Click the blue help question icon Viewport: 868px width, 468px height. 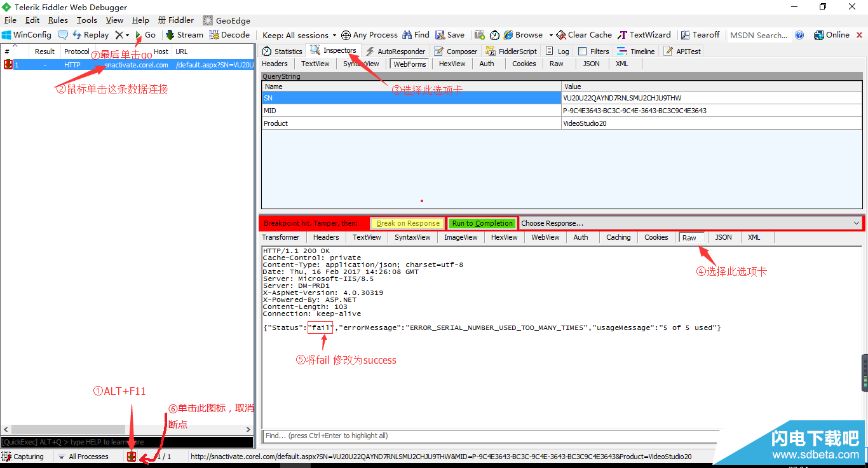click(x=799, y=35)
